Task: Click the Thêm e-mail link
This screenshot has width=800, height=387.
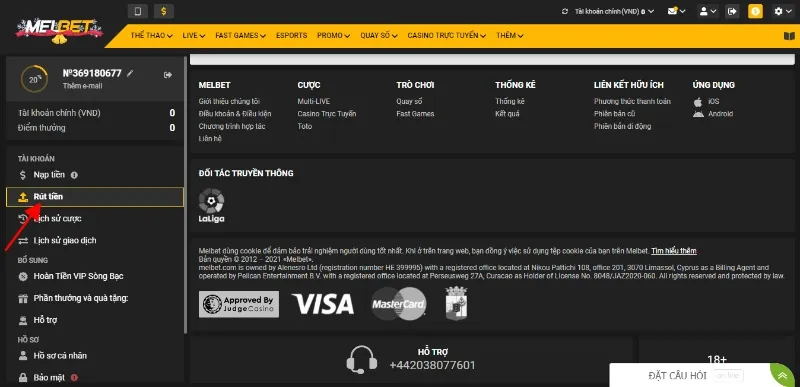Action: (82, 86)
